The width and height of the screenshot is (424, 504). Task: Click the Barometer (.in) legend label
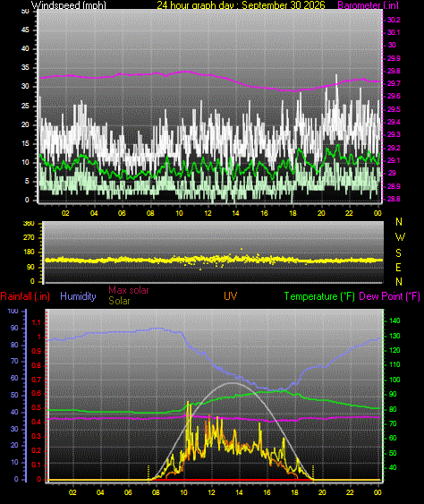(x=369, y=4)
